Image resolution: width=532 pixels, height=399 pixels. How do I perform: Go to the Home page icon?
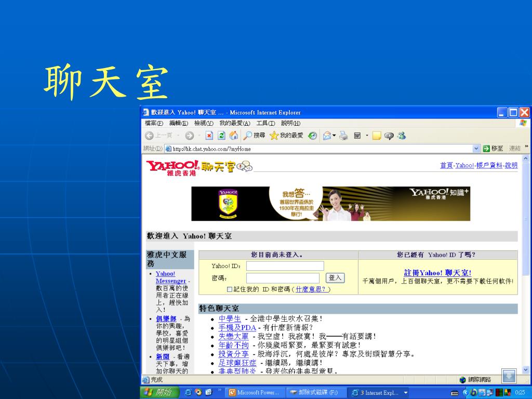click(233, 136)
